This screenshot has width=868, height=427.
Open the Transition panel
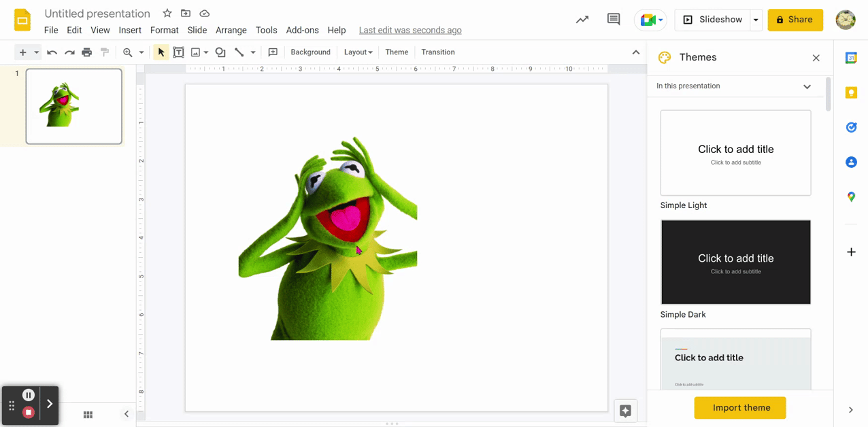coord(438,52)
